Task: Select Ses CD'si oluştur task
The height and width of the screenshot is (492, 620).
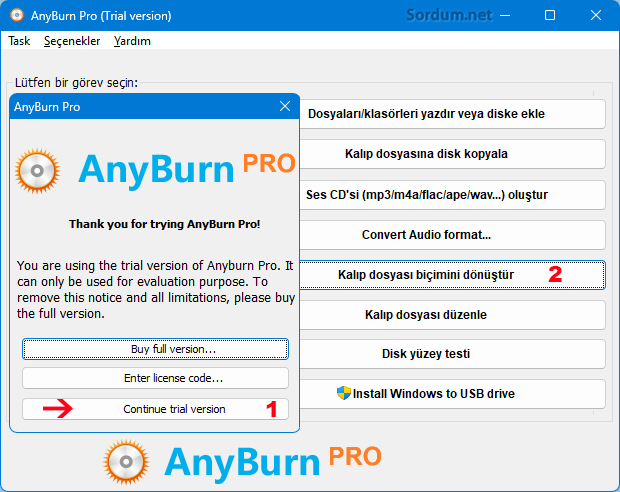Action: point(452,195)
